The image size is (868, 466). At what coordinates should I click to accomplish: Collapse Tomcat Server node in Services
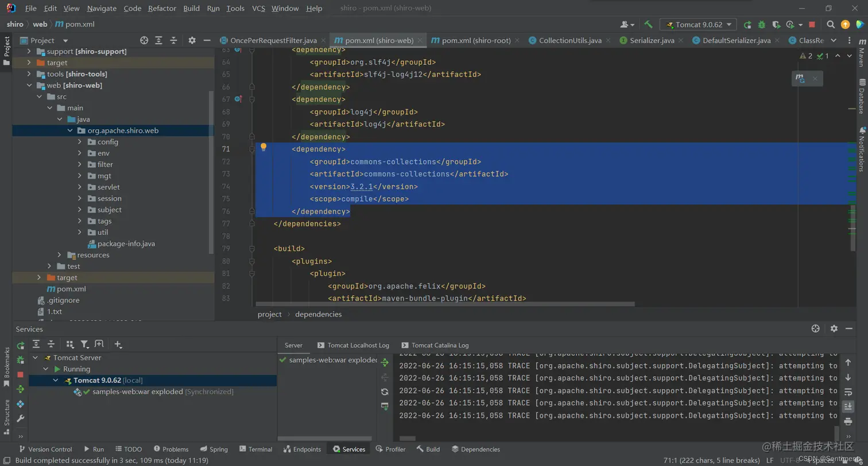pyautogui.click(x=36, y=357)
